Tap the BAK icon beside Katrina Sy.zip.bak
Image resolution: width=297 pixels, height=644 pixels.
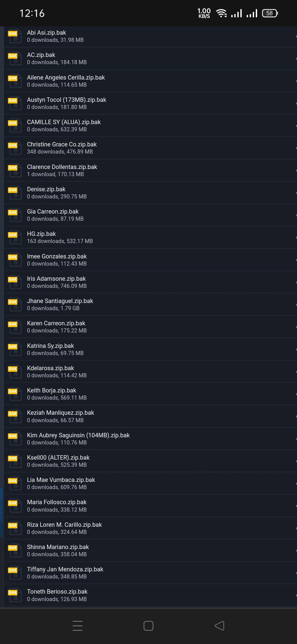14,349
